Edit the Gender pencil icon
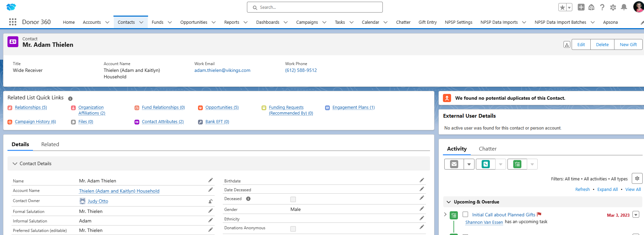644x235 pixels. point(422,209)
